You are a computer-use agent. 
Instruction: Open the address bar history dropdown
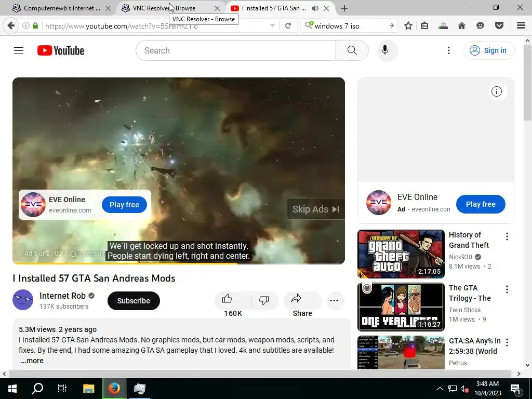tap(272, 26)
